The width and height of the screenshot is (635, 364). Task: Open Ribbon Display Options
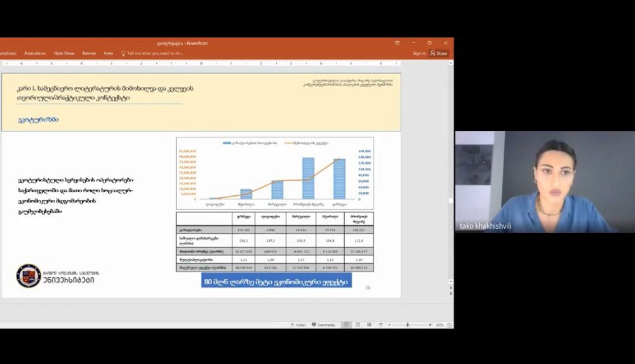tap(398, 43)
